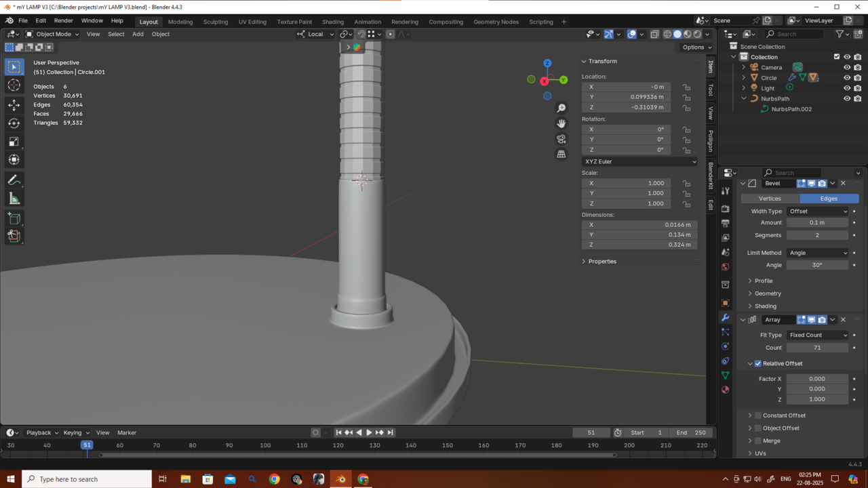Toggle camera view icon in viewport
The height and width of the screenshot is (488, 868).
[561, 139]
